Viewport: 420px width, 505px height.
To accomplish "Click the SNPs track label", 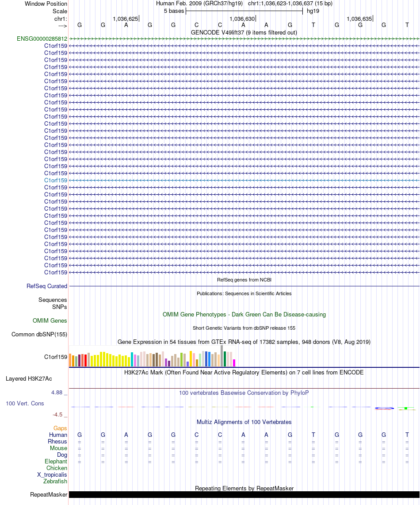I will [60, 307].
